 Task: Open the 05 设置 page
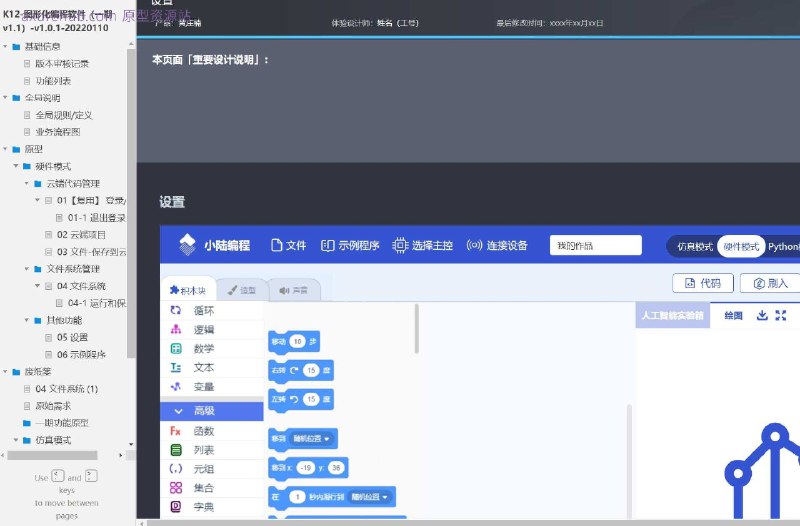click(x=72, y=337)
